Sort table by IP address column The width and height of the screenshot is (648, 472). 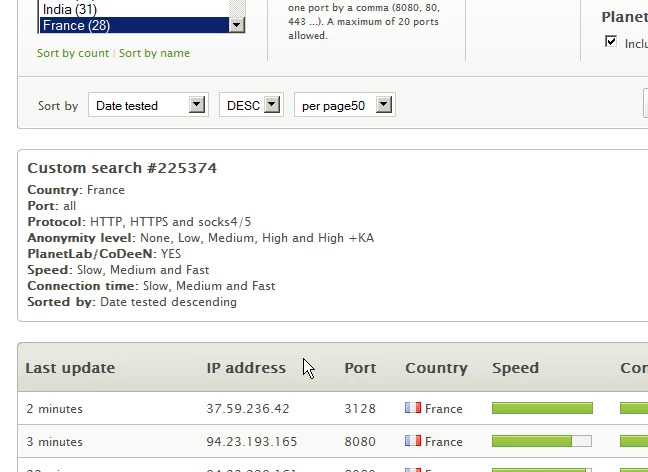click(x=246, y=368)
